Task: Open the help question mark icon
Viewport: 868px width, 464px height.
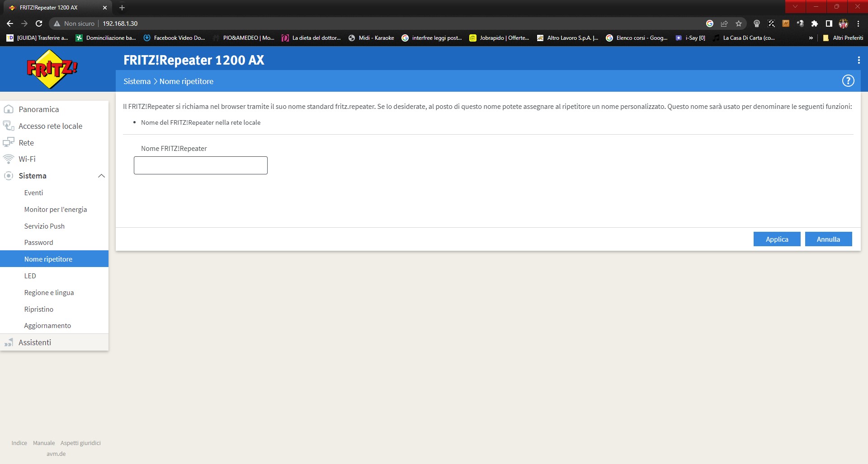Action: point(848,81)
